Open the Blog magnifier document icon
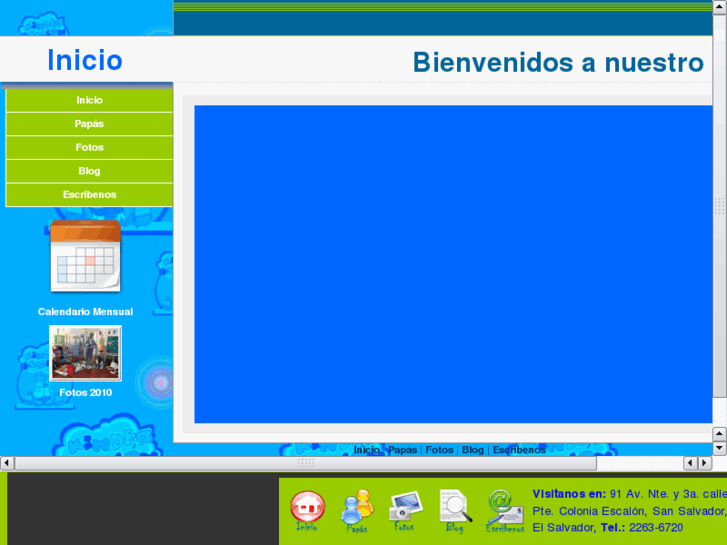Viewport: 727px width, 545px height. point(455,510)
